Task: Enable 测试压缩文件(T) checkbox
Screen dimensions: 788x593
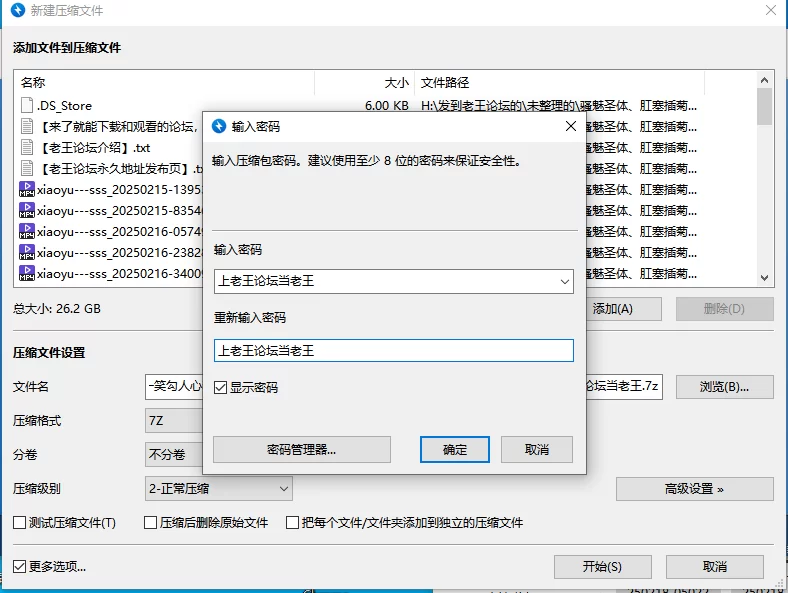Action: (x=20, y=523)
